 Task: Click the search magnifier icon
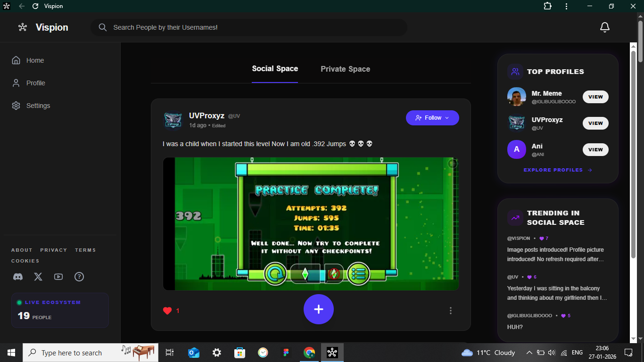pyautogui.click(x=103, y=27)
